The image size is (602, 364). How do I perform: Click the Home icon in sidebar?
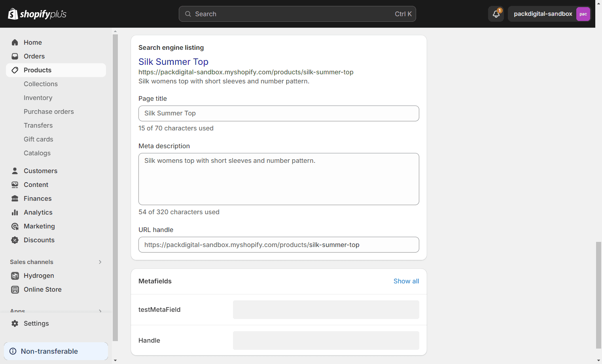(15, 42)
